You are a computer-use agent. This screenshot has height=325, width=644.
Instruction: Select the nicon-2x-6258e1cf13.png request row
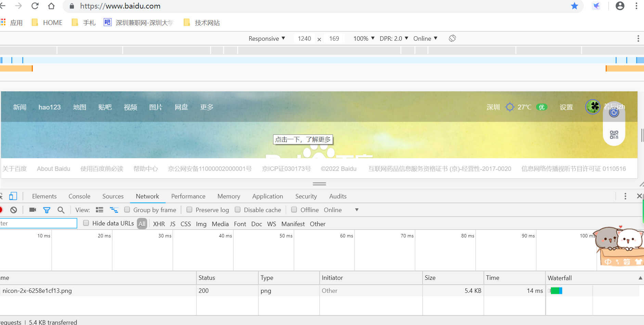click(x=319, y=290)
